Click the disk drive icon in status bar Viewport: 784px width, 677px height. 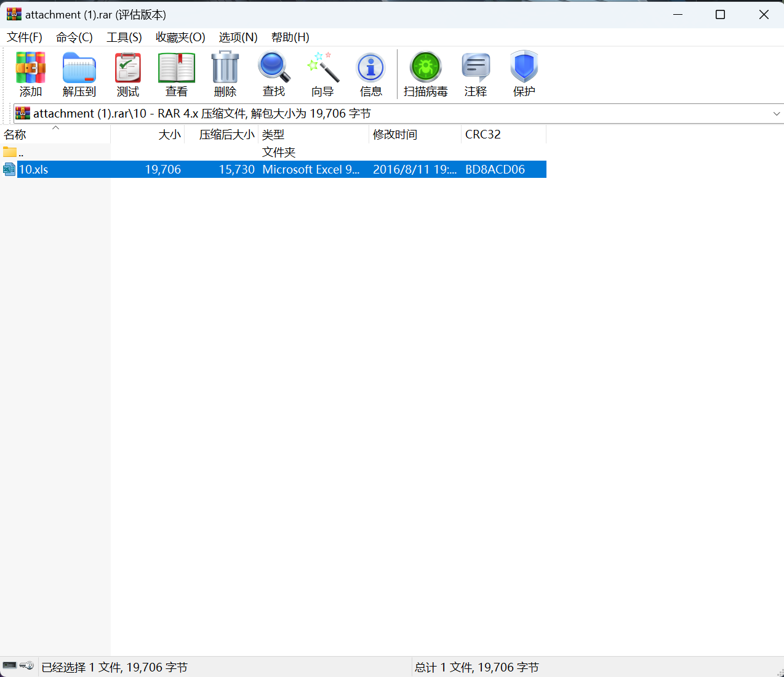pyautogui.click(x=10, y=665)
